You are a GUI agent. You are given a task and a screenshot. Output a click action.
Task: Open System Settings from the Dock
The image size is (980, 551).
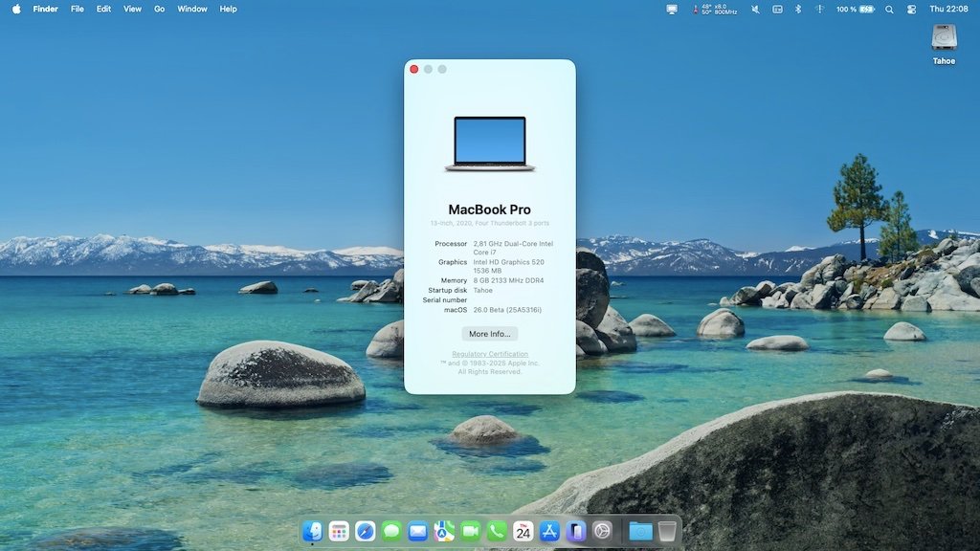602,531
